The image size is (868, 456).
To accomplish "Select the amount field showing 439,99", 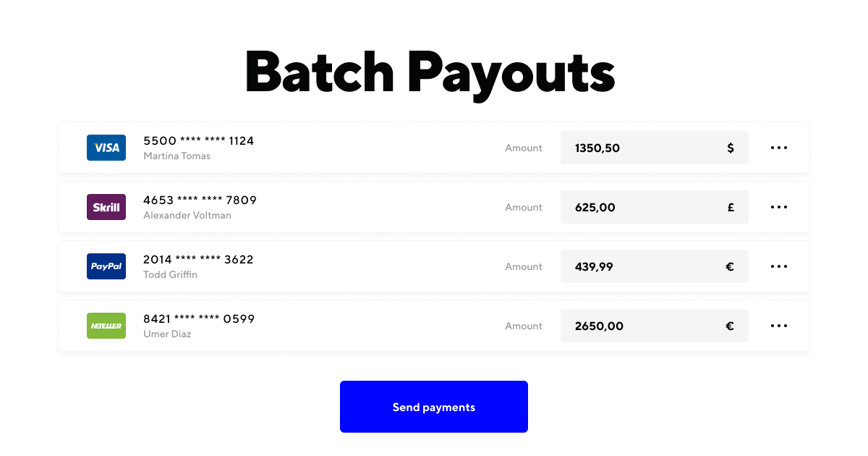I will [637, 266].
